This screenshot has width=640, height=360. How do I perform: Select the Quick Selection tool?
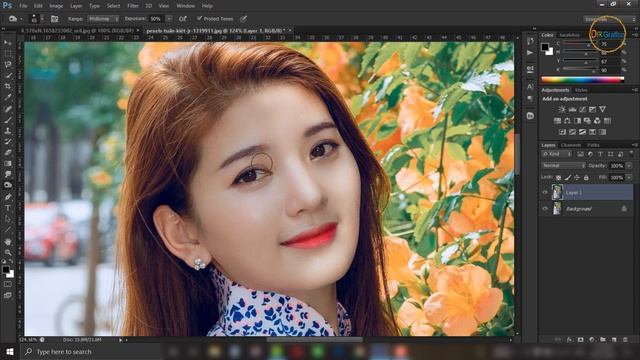[8, 76]
